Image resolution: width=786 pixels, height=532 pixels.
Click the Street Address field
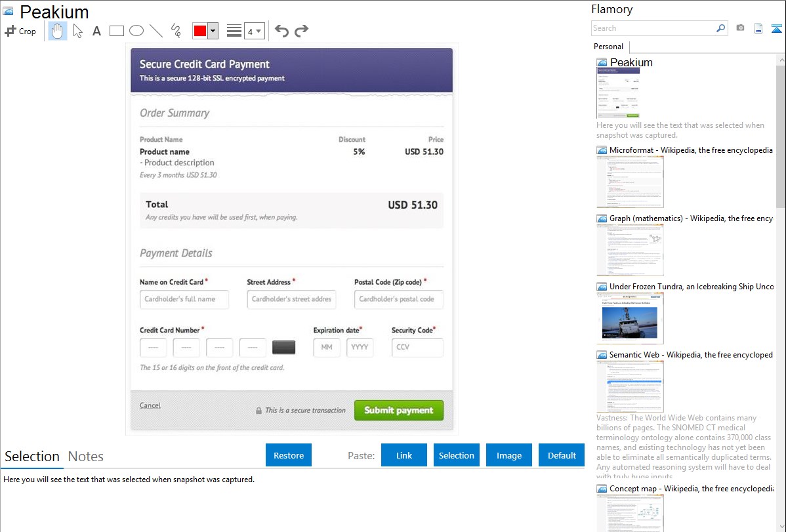(291, 299)
